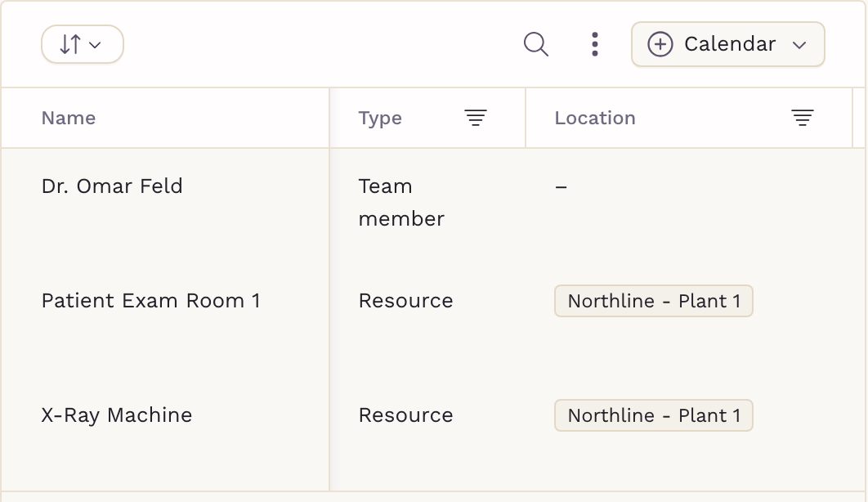Filter the Location column
Screen dimensions: 868x502
tap(802, 118)
